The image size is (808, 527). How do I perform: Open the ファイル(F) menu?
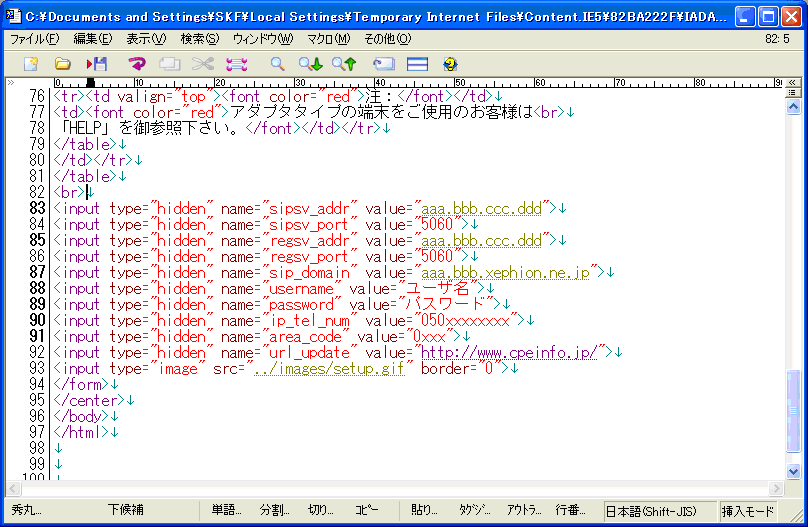(x=35, y=39)
